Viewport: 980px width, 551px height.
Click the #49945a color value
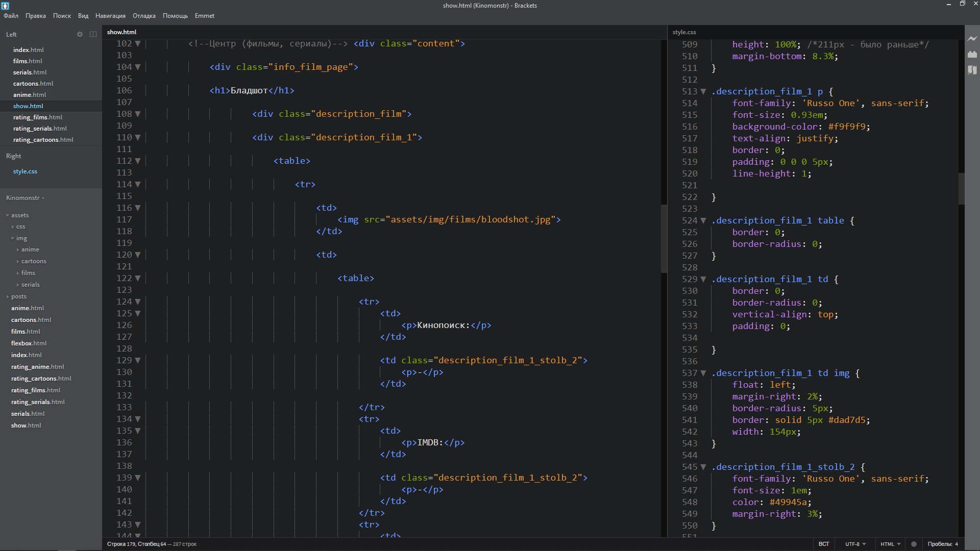click(x=788, y=502)
